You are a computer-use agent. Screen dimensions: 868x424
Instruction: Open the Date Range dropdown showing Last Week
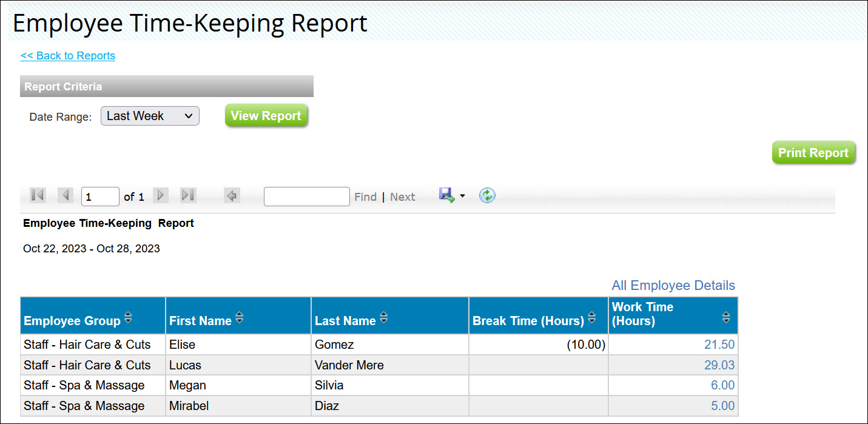tap(149, 115)
